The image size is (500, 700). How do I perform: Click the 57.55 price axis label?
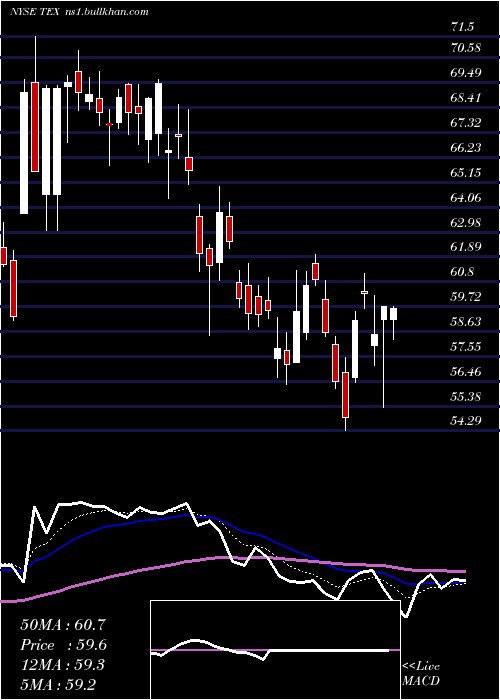466,347
